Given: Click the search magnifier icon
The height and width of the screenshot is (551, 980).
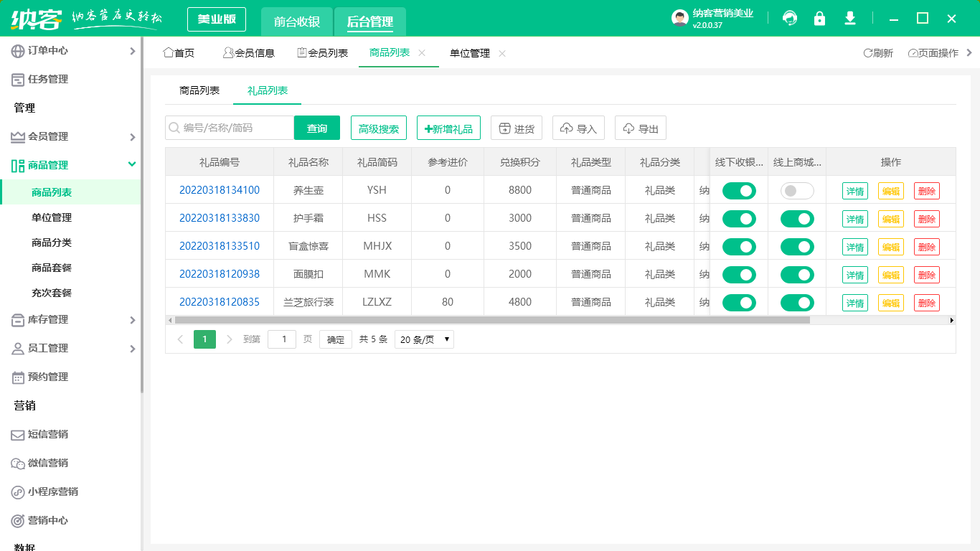Looking at the screenshot, I should [174, 128].
